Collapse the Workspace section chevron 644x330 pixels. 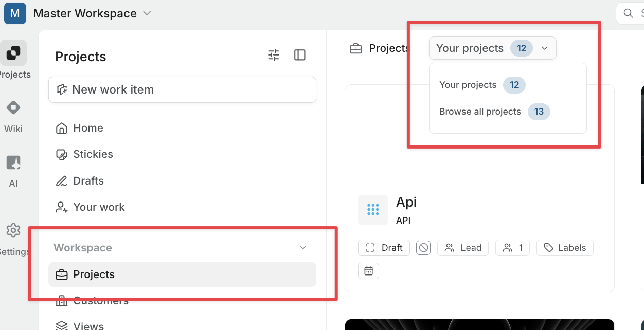tap(303, 248)
